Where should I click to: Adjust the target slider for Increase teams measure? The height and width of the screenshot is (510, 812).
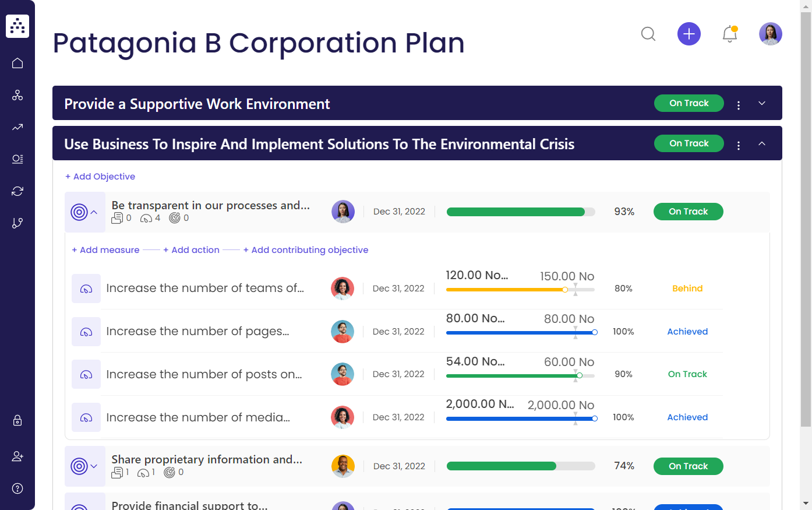pos(564,289)
